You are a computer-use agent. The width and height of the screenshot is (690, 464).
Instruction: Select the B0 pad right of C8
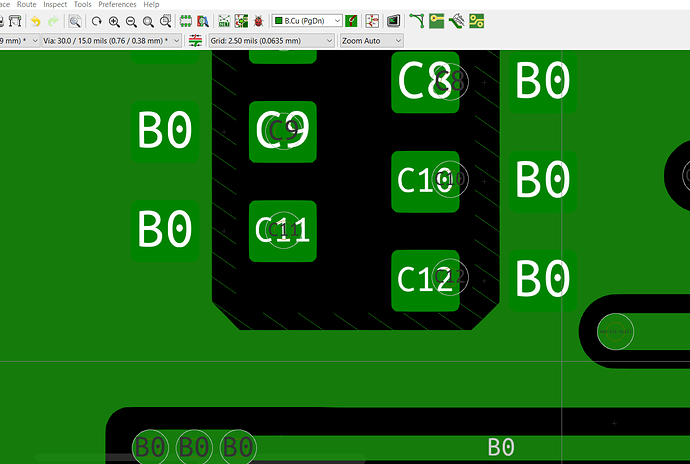pos(543,82)
